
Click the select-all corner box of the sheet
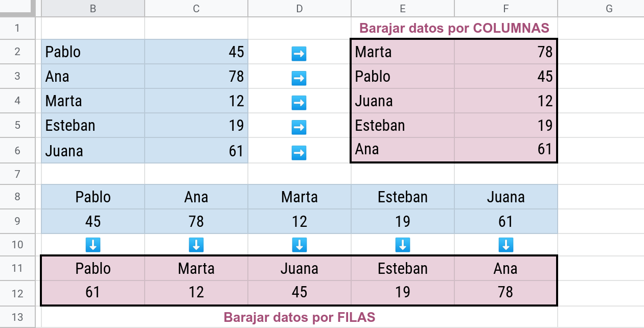[17, 8]
